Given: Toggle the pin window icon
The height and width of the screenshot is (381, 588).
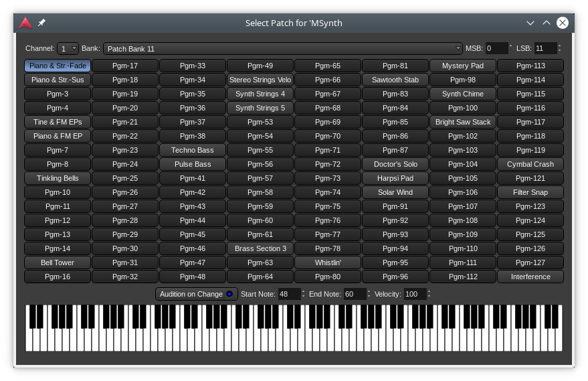Looking at the screenshot, I should (41, 23).
